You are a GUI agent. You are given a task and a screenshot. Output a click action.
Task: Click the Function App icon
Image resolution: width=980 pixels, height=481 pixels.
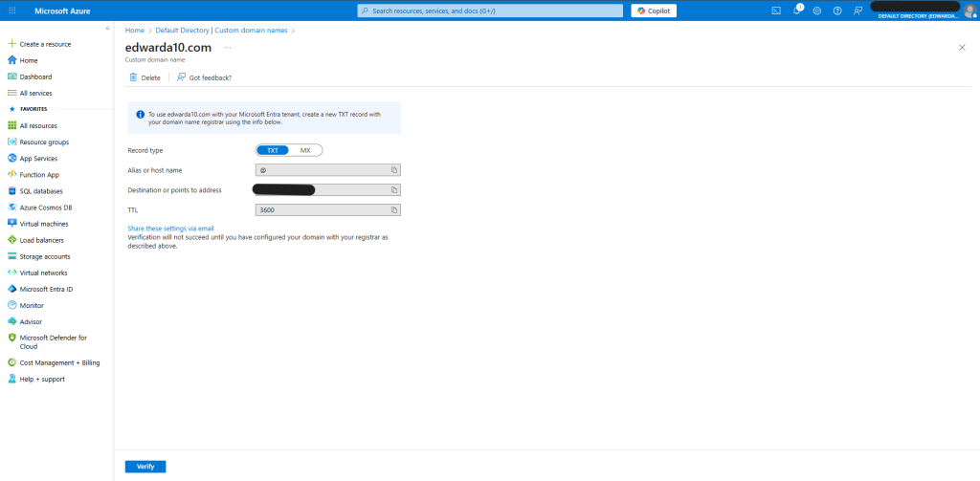point(11,174)
